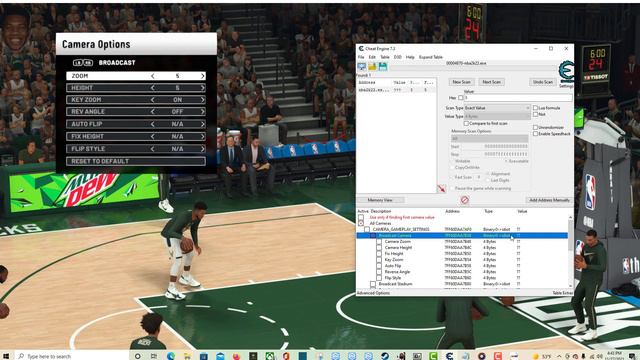Click the Windows taskbar search box
This screenshot has width=640, height=360.
(73, 356)
